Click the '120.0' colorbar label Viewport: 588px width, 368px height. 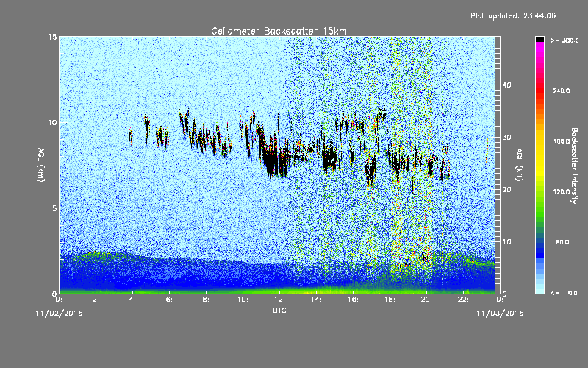[562, 192]
